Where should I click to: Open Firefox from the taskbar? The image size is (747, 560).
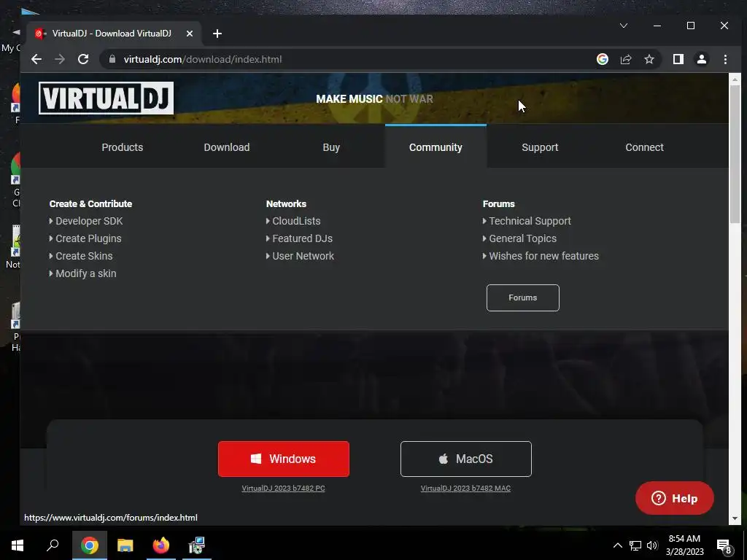pyautogui.click(x=160, y=545)
